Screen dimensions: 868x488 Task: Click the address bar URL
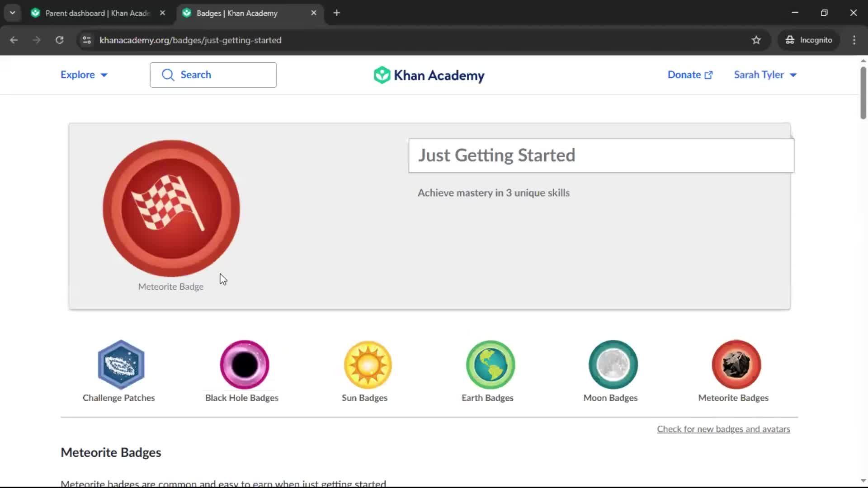pos(190,40)
